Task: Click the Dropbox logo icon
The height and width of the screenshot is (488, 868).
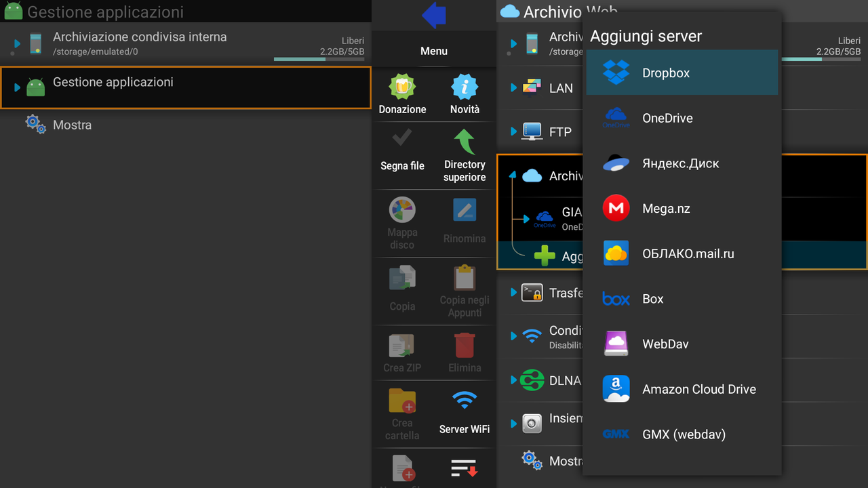Action: 616,73
